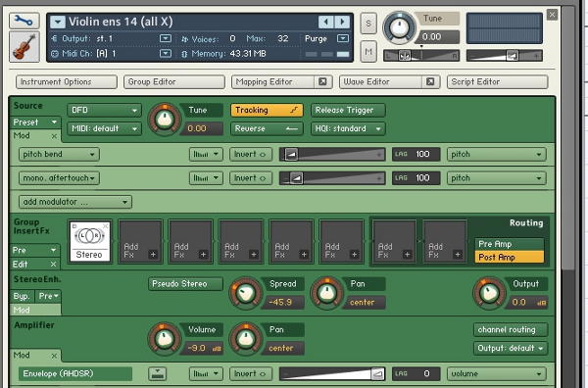This screenshot has width=588, height=388.
Task: Open the Instrument Options tab
Action: coord(67,81)
